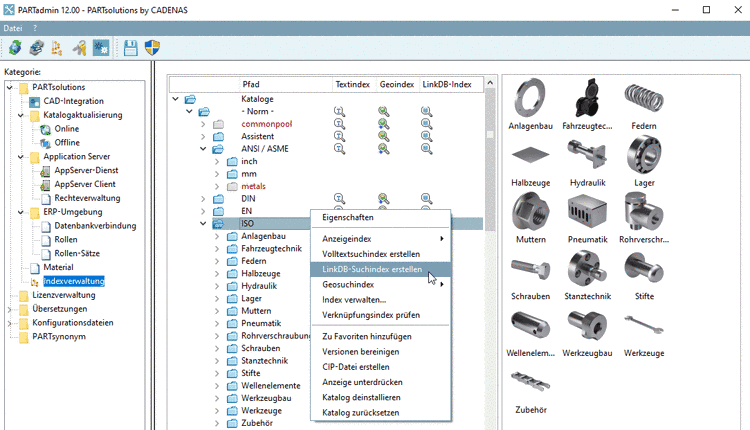
Task: Collapse the ANSI / ASME folder
Action: 205,149
